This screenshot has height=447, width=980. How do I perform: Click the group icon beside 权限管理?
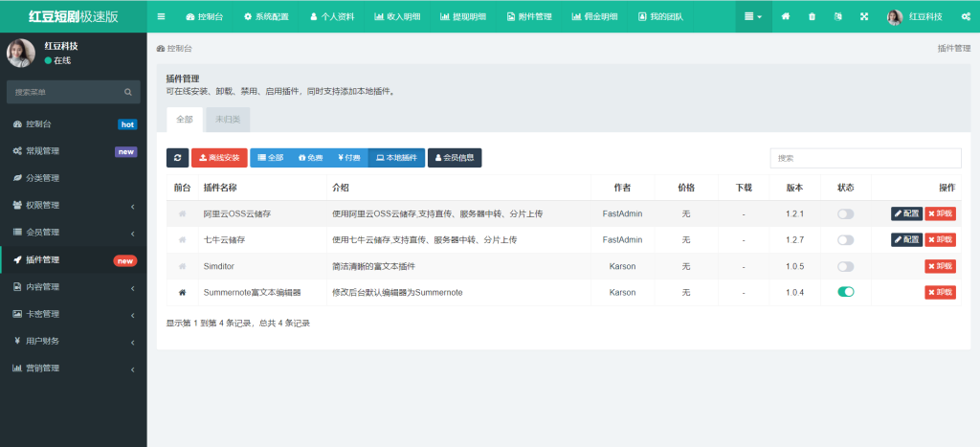pyautogui.click(x=17, y=205)
